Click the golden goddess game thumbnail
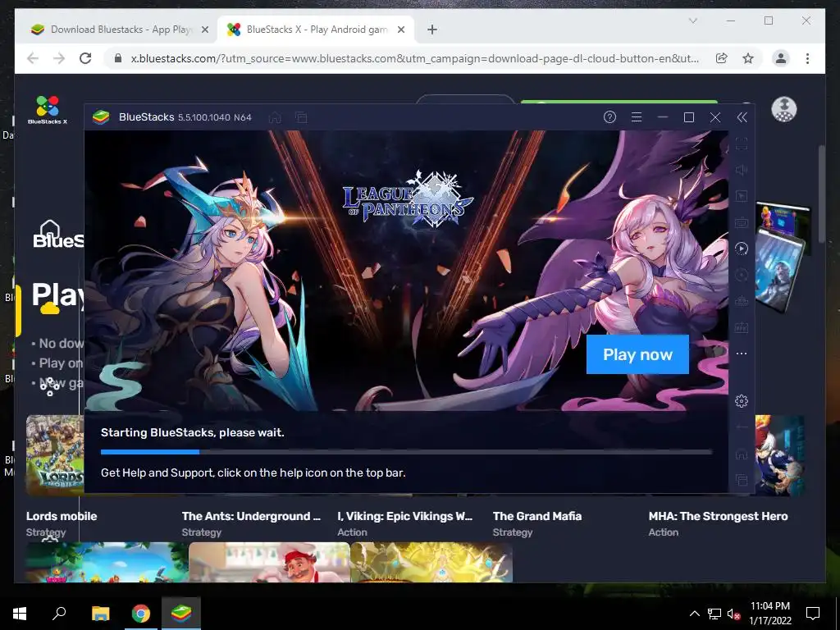The image size is (840, 630). [431, 562]
